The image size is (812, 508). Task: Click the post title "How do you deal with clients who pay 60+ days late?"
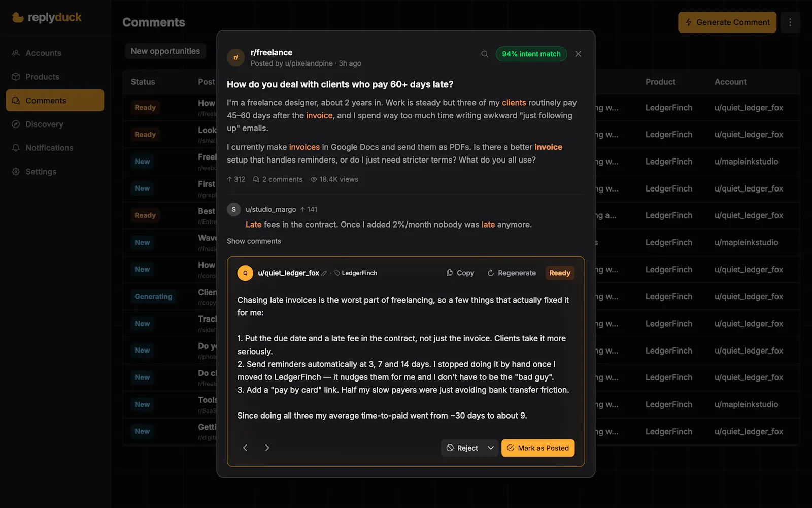click(x=340, y=84)
